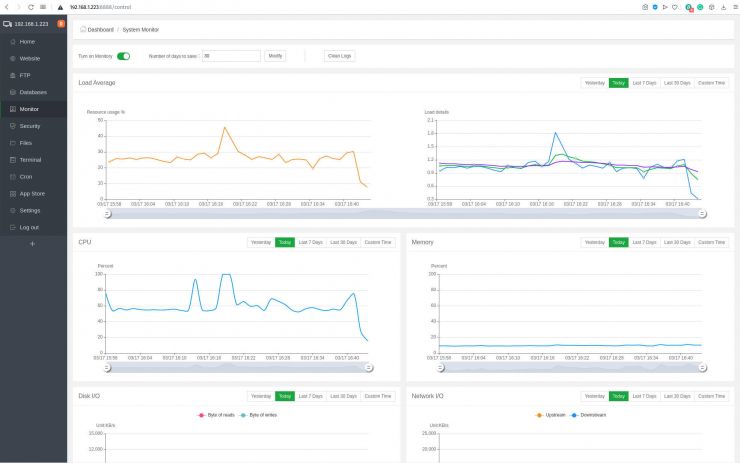
Task: Switch Load Average to Last 7 Days
Action: (644, 82)
